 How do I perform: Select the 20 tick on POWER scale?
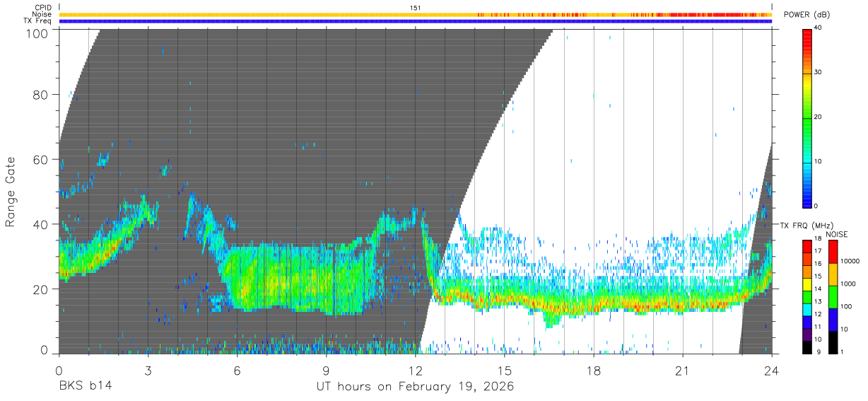[x=819, y=117]
